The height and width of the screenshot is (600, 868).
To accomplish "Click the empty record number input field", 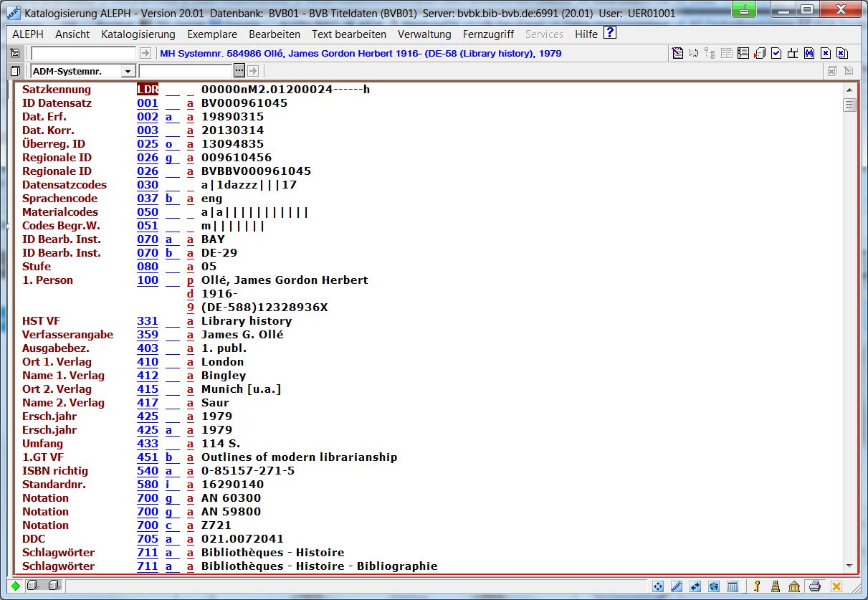I will (x=83, y=53).
